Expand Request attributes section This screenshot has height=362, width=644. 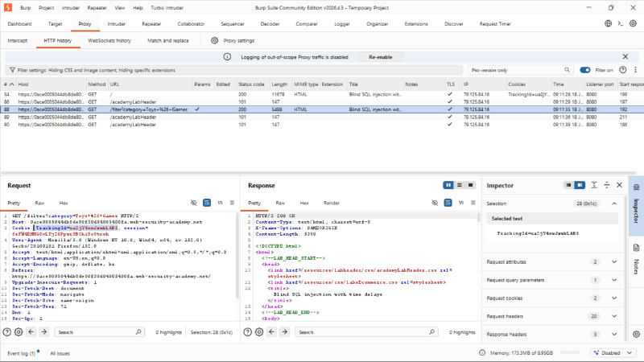[614, 262]
